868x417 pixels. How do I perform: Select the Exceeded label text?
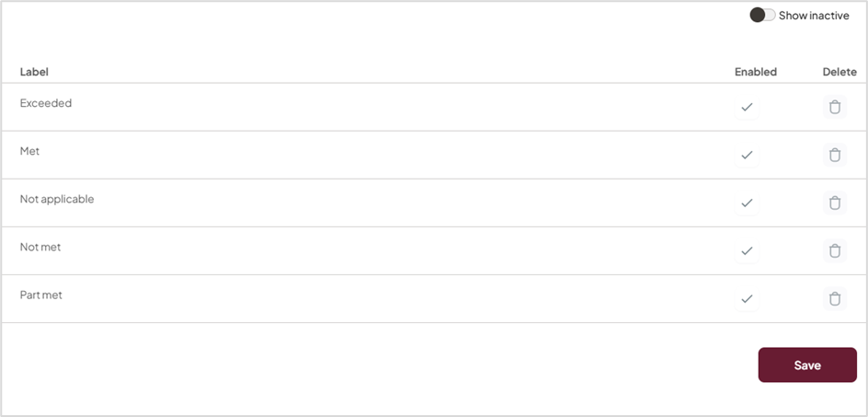pyautogui.click(x=46, y=103)
